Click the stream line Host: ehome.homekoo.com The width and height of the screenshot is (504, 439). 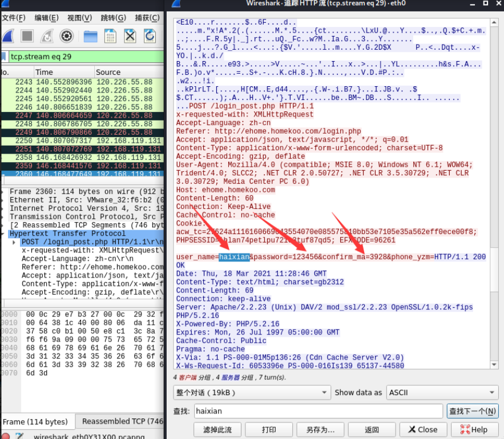(x=225, y=190)
